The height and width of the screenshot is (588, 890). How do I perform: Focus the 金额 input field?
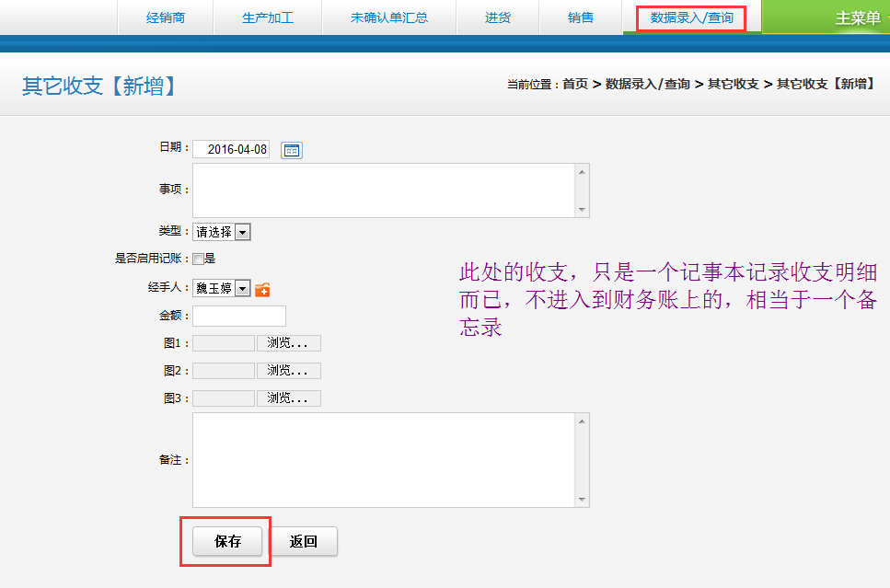click(239, 317)
